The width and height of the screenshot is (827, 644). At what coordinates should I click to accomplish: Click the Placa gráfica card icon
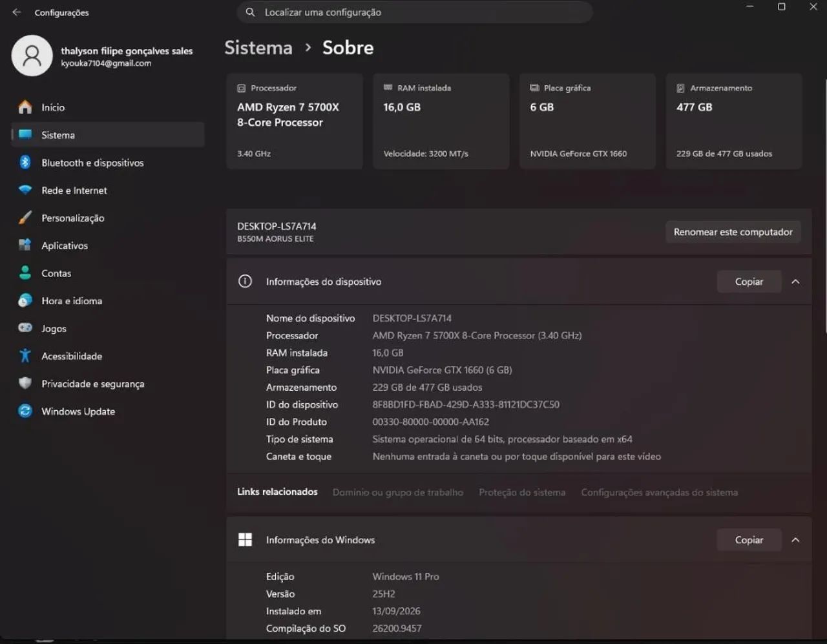pyautogui.click(x=534, y=88)
